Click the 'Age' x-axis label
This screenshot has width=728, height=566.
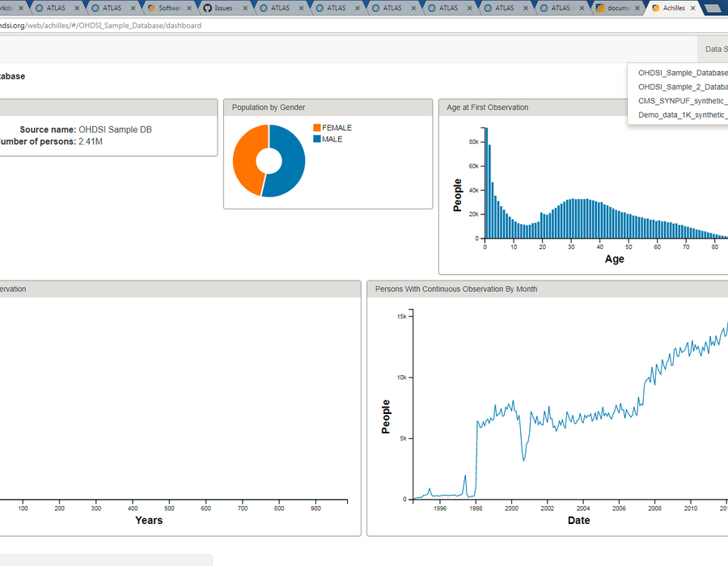[614, 259]
